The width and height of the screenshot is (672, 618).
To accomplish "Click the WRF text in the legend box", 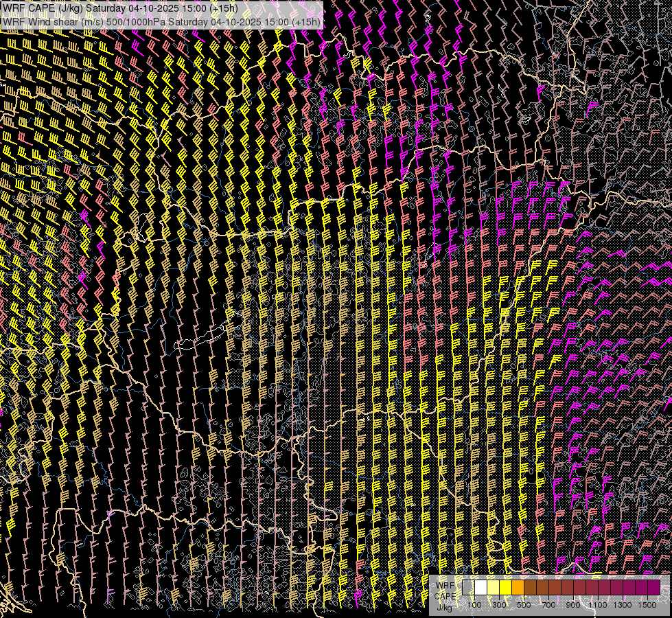I will [445, 586].
